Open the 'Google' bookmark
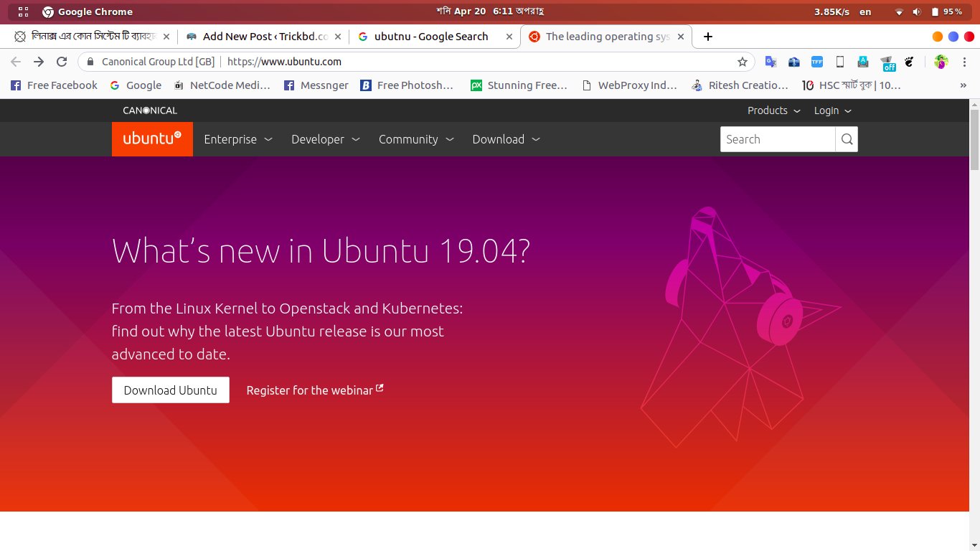Screen dimensions: 980x551 tap(136, 85)
